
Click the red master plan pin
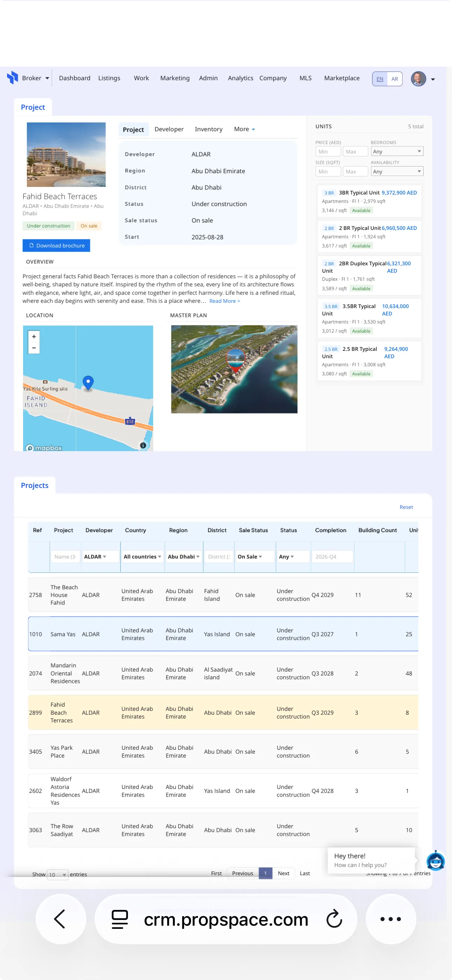(235, 361)
